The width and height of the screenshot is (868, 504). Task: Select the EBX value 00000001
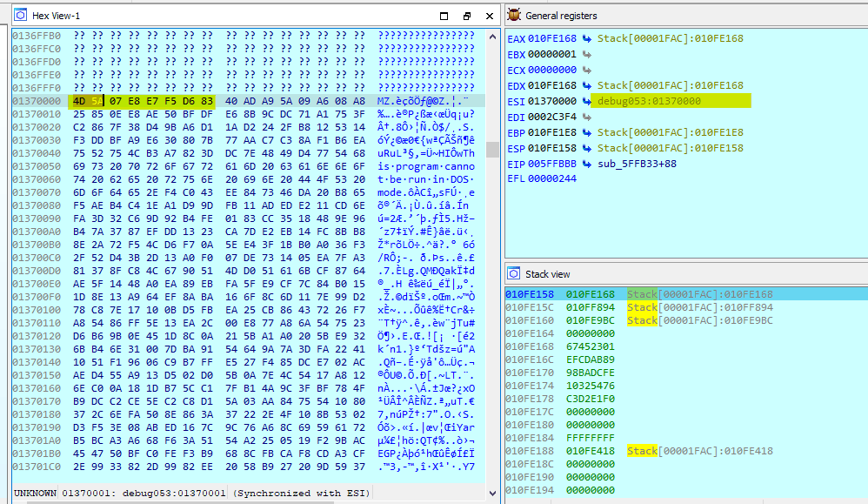pyautogui.click(x=552, y=54)
